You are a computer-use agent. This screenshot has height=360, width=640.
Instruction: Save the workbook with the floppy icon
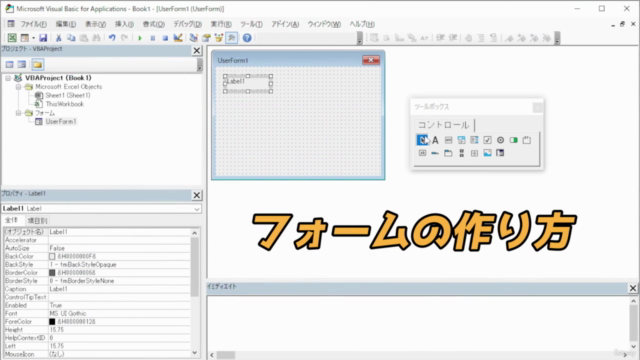[x=43, y=38]
